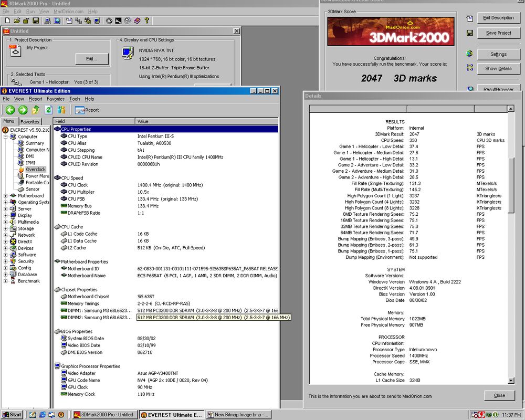Expand the DirectX tree node
The width and height of the screenshot is (525, 420).
pyautogui.click(x=5, y=241)
